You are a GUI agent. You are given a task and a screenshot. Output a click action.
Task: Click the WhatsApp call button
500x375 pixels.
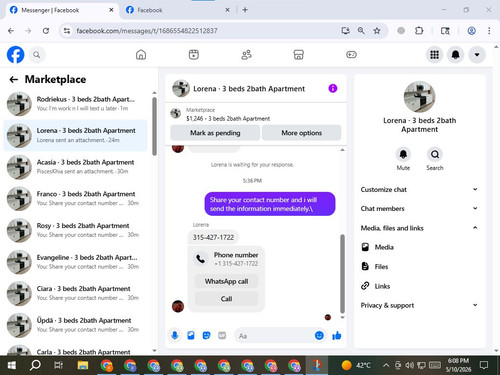226,281
